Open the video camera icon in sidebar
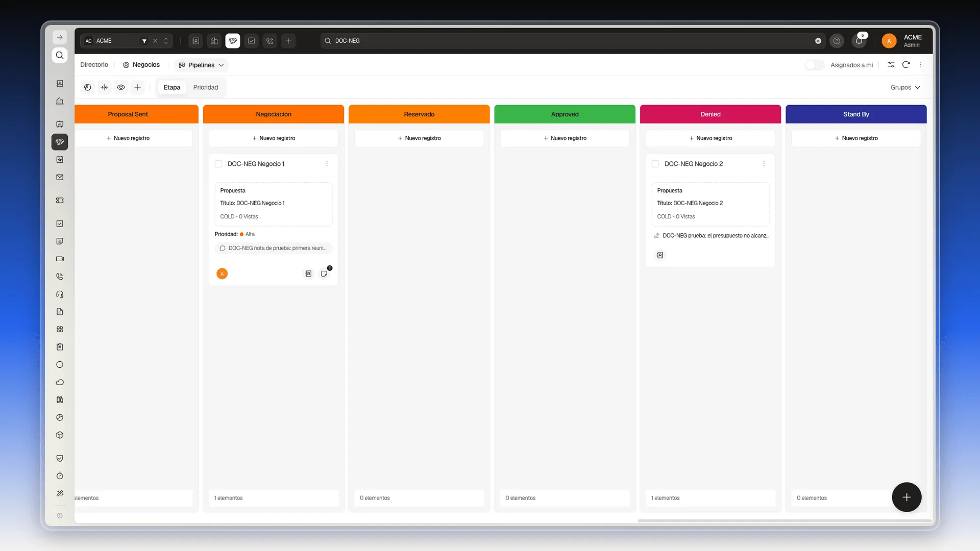This screenshot has width=980, height=551. coord(60,259)
